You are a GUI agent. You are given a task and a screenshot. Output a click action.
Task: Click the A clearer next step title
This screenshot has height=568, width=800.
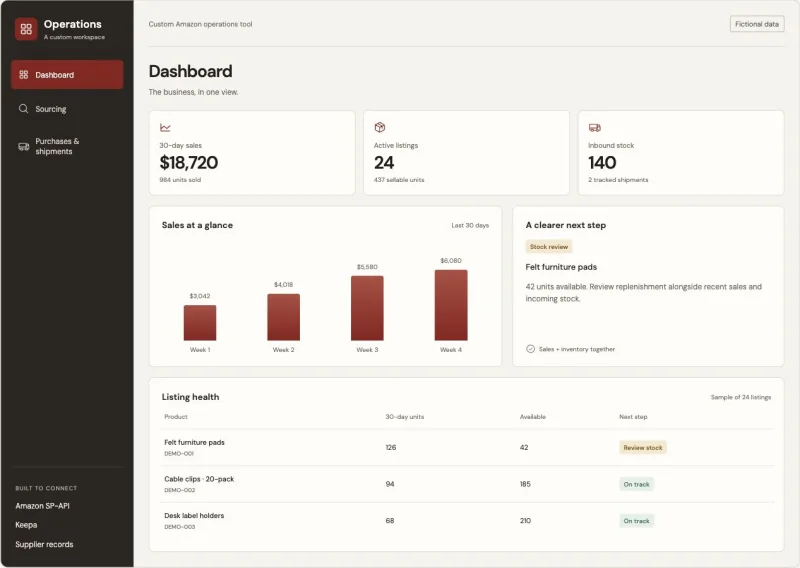(x=566, y=225)
